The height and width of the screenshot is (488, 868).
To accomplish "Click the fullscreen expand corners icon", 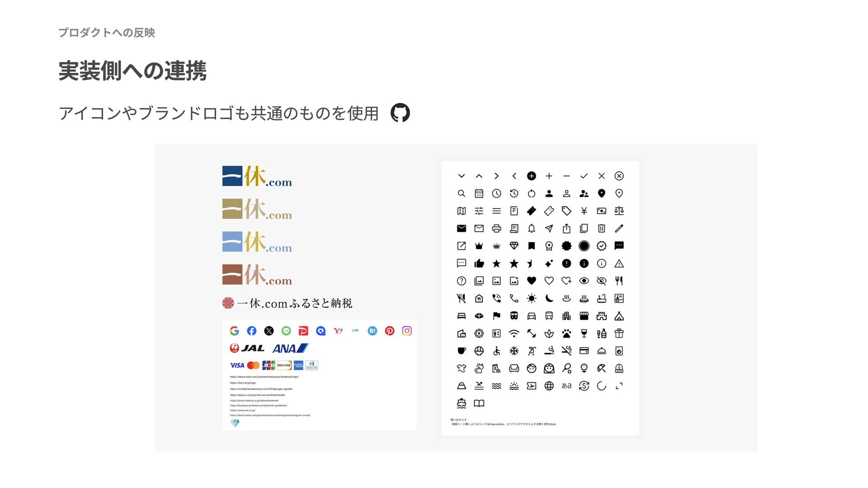I will 619,386.
